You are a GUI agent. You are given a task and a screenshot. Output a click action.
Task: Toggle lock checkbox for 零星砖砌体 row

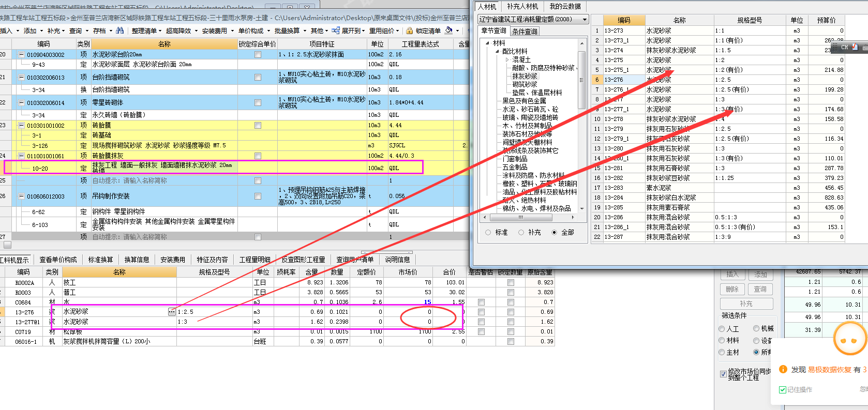coord(258,102)
